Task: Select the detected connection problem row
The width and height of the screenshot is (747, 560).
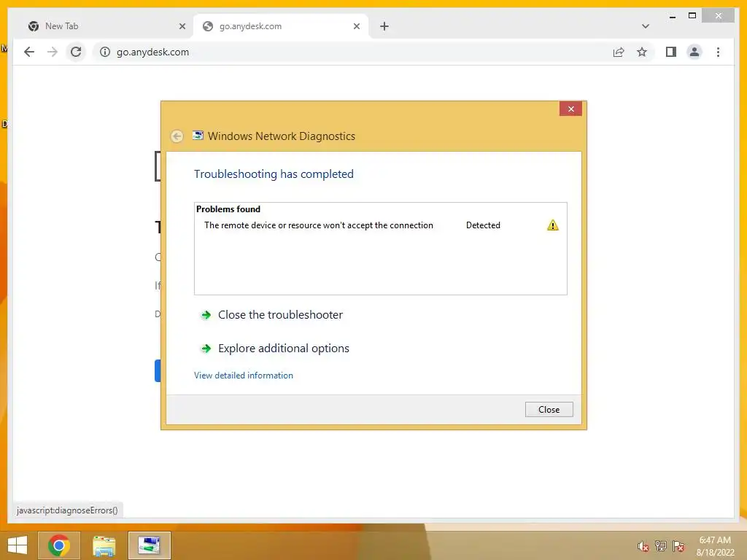Action: click(380, 225)
